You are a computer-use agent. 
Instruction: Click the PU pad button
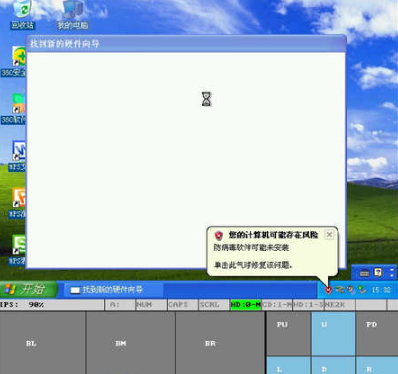pos(288,334)
